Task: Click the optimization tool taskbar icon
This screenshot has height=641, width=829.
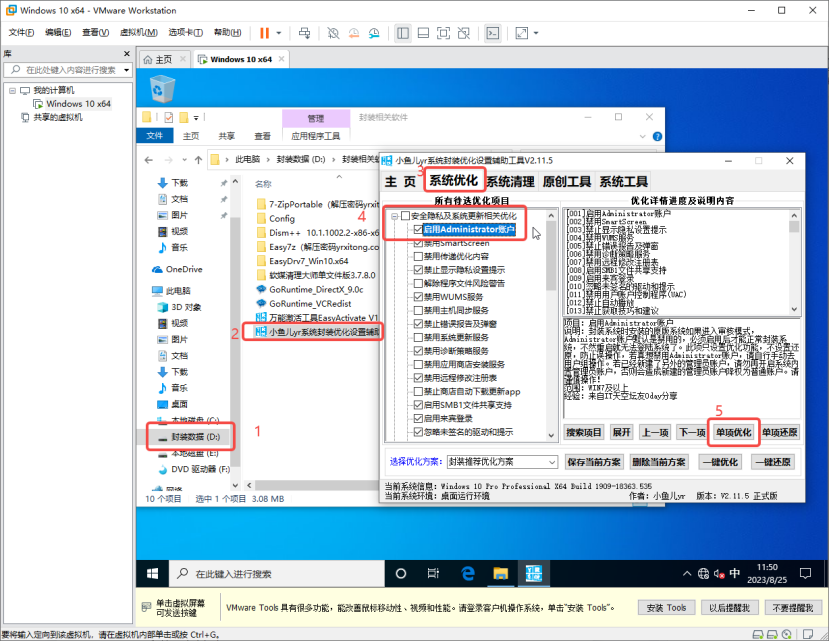Action: click(x=533, y=574)
